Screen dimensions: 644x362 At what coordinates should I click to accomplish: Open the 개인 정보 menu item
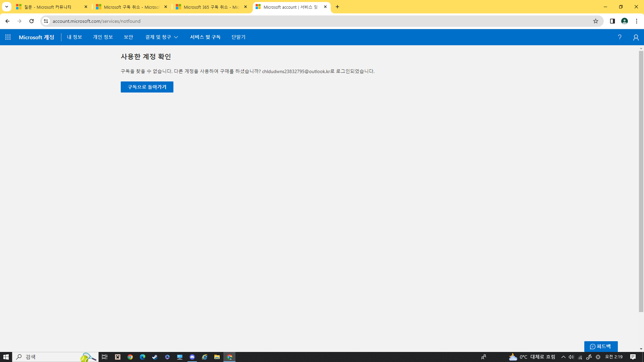pyautogui.click(x=103, y=37)
